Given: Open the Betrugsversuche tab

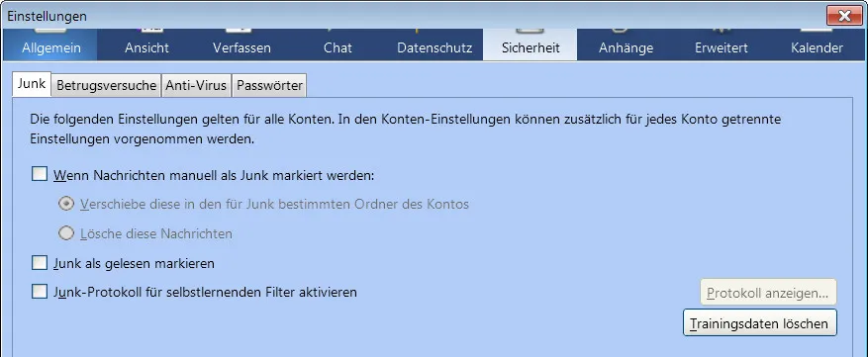Looking at the screenshot, I should coord(106,86).
